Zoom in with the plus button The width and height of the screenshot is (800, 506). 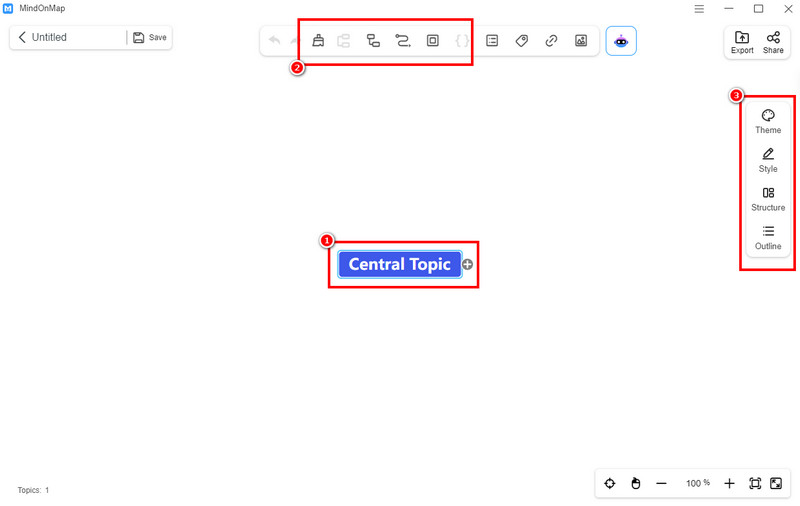729,483
